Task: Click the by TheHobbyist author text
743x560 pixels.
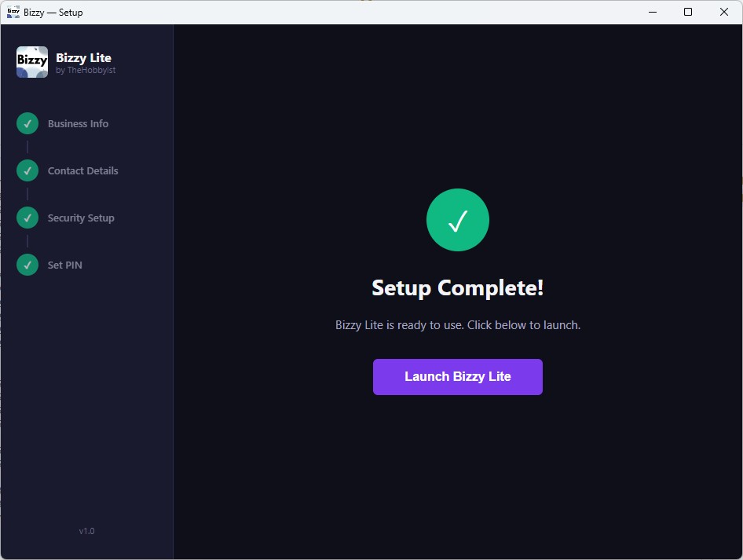Action: click(86, 71)
